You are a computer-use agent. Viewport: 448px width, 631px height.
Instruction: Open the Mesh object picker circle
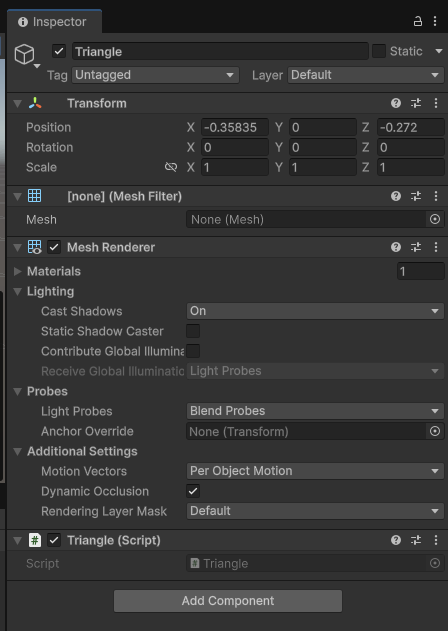click(x=435, y=219)
